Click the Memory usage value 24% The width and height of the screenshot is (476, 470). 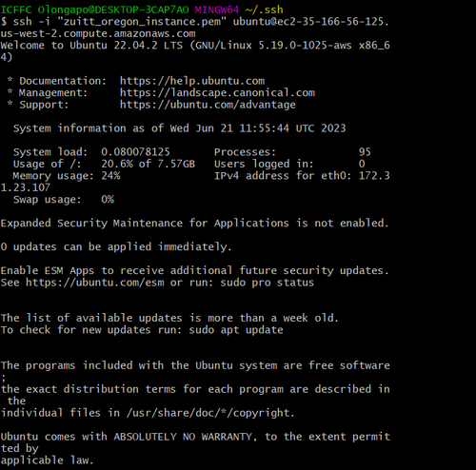(x=110, y=176)
